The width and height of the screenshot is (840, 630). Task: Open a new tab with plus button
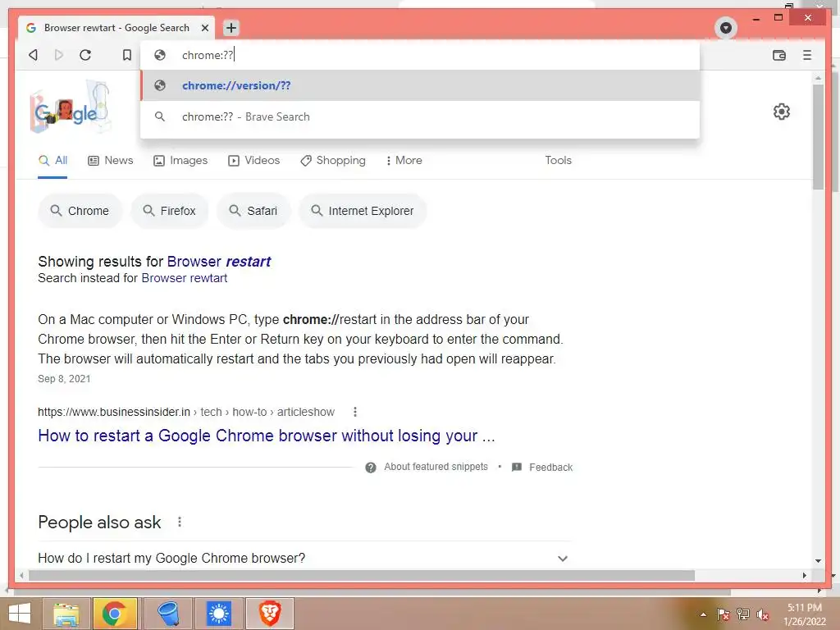click(231, 28)
